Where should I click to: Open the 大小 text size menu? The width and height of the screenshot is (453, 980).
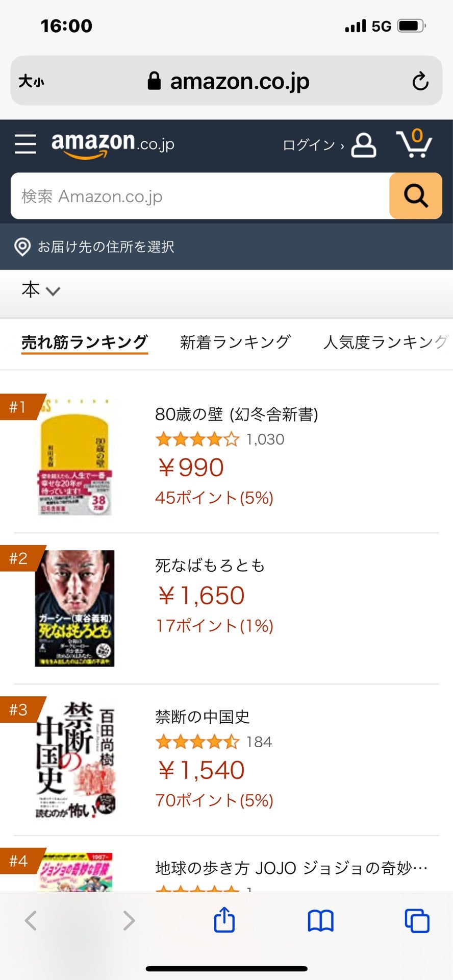coord(32,81)
